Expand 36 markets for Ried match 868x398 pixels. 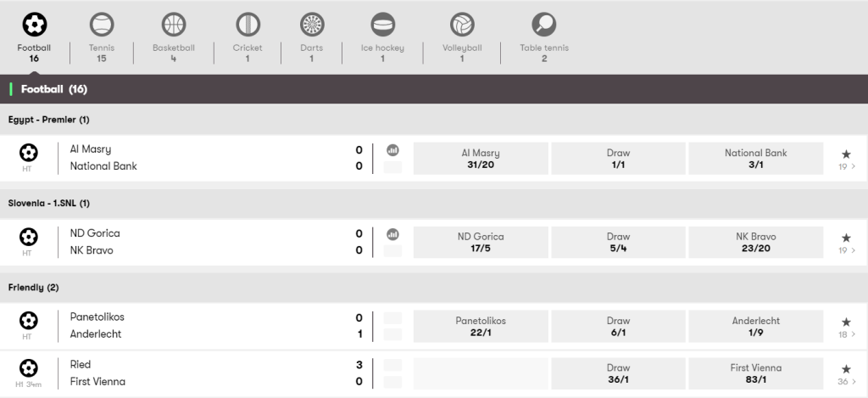point(847,381)
